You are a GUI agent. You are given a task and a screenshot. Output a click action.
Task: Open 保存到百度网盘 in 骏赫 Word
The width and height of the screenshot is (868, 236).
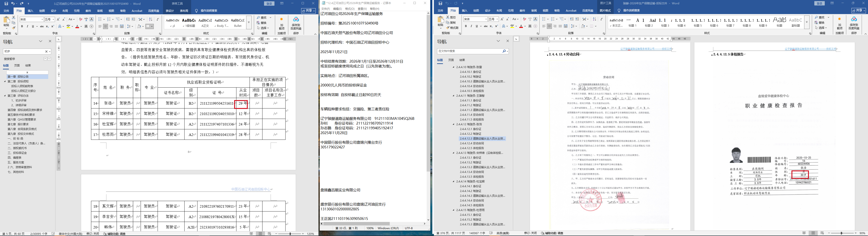[854, 23]
